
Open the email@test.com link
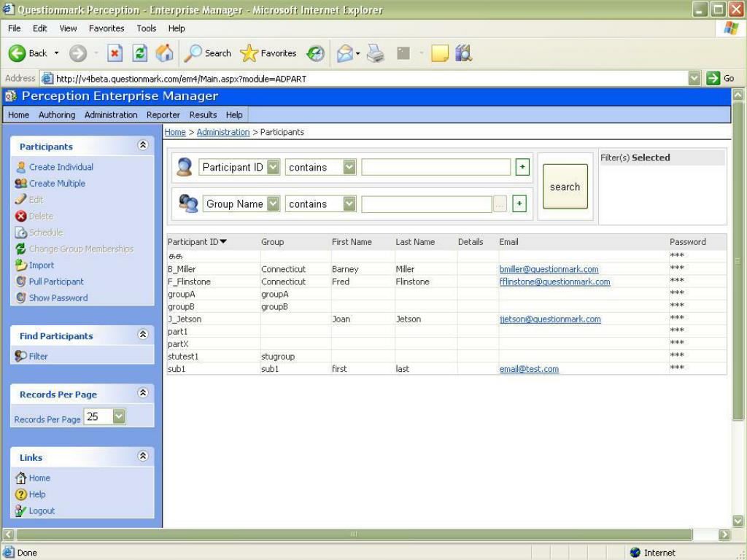pos(529,368)
